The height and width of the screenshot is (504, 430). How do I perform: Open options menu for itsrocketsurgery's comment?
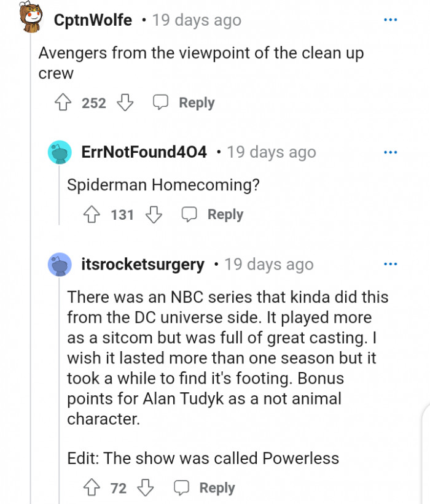[391, 264]
